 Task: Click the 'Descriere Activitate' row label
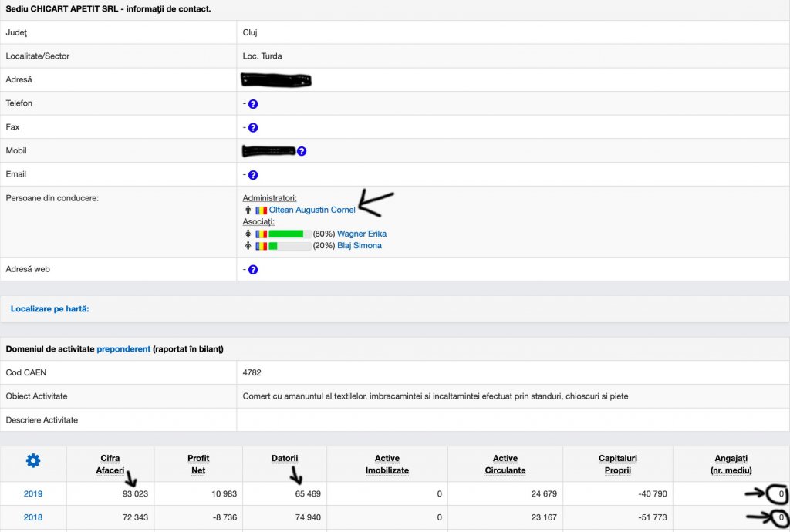click(x=42, y=419)
